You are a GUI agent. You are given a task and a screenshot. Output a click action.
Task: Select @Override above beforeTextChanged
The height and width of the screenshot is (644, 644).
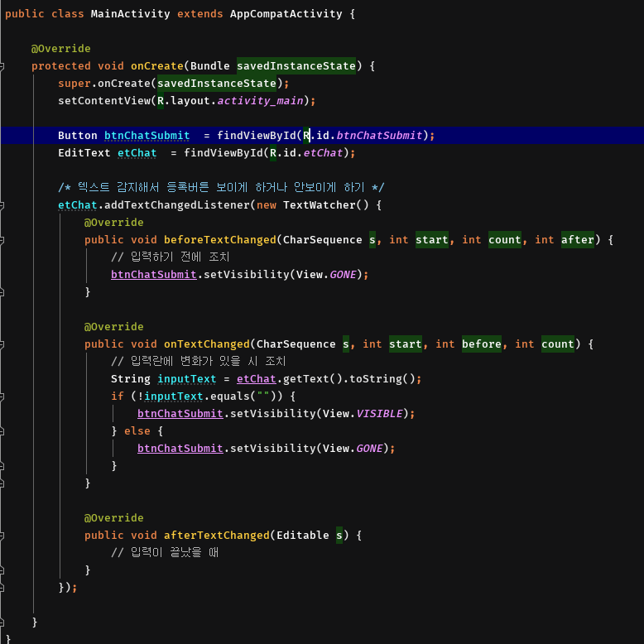point(113,223)
